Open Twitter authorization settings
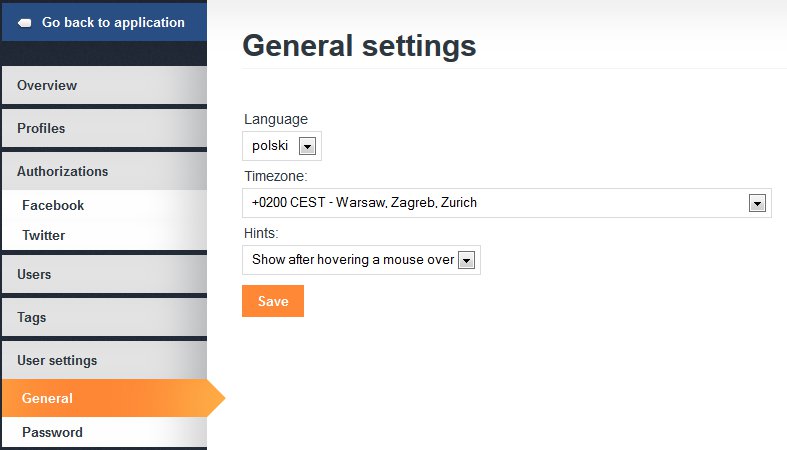The height and width of the screenshot is (450, 787). (x=43, y=235)
